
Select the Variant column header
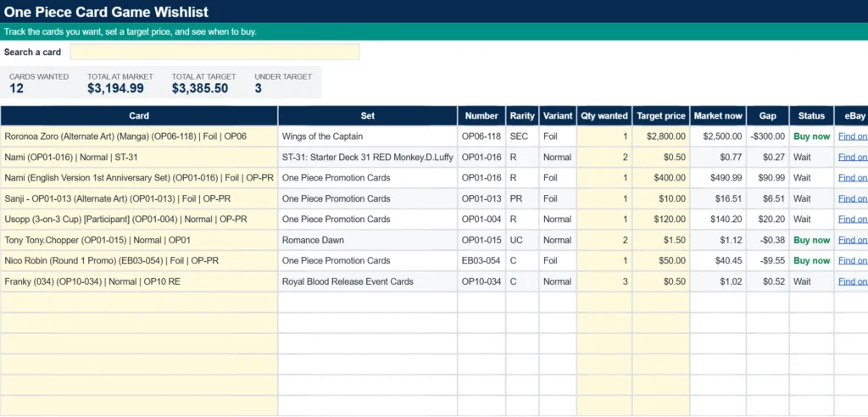pos(558,116)
